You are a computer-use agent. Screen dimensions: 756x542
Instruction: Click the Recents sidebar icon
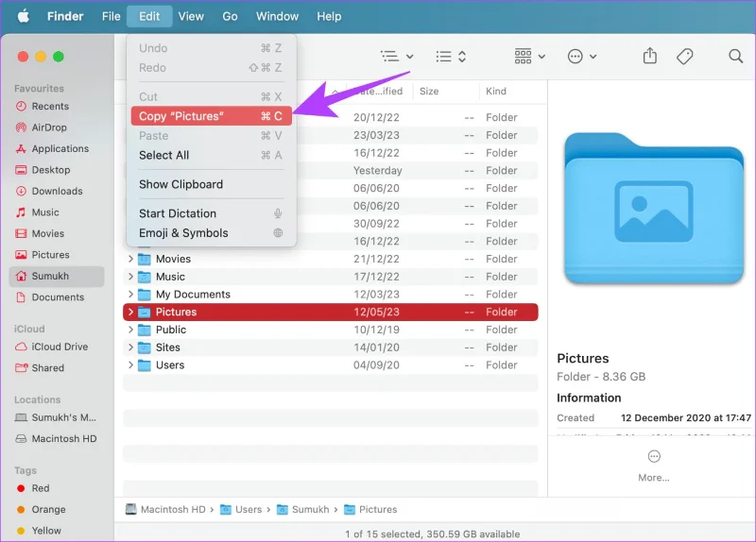(21, 106)
